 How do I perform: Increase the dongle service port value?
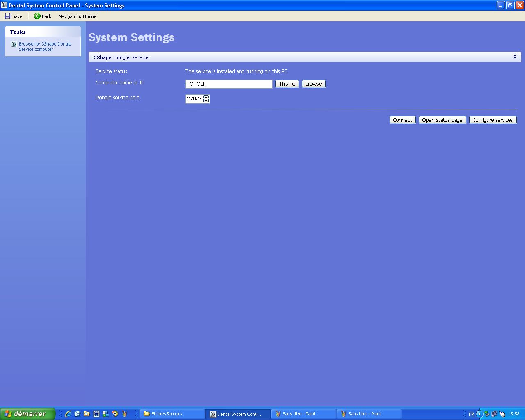click(x=206, y=97)
